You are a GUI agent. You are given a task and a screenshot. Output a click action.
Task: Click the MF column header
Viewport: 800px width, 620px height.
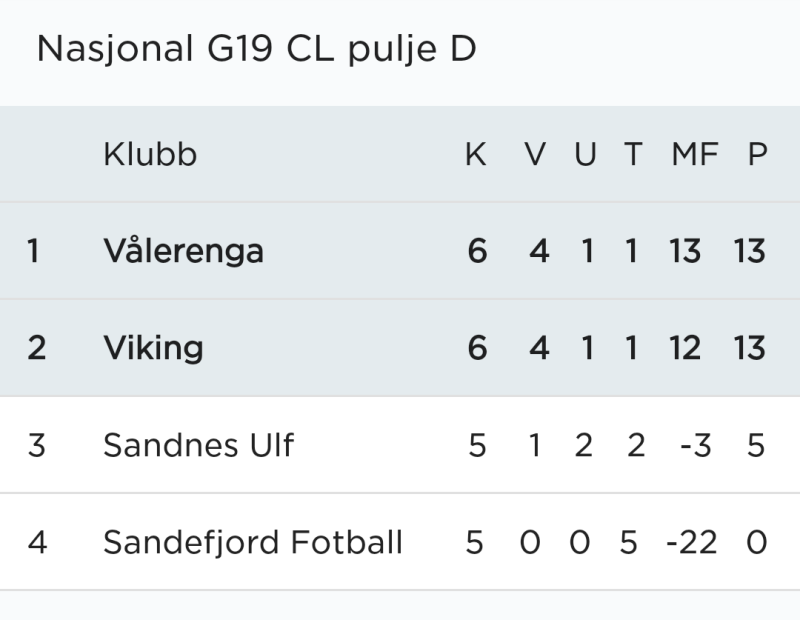(x=695, y=155)
